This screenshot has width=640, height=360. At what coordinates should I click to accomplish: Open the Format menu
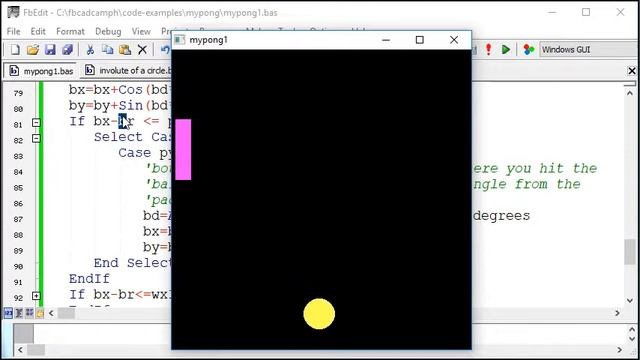coord(70,31)
